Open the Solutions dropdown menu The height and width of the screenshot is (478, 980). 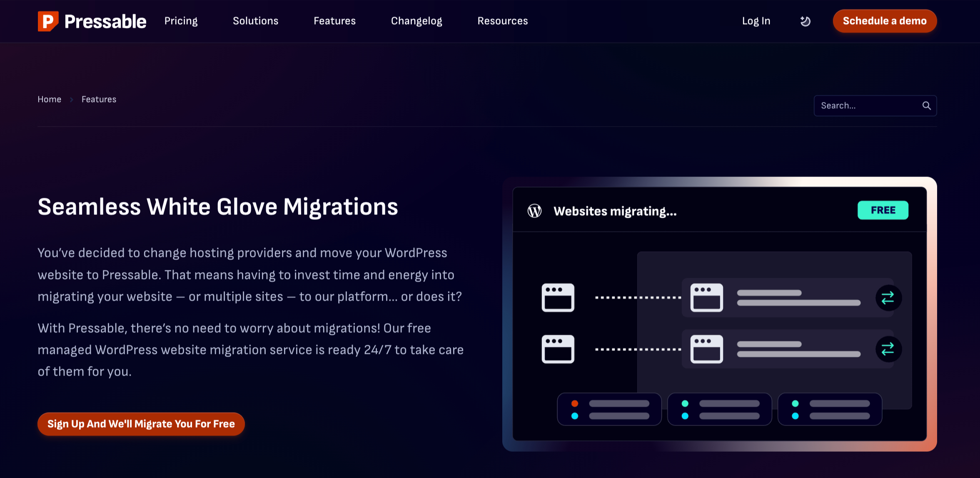pyautogui.click(x=255, y=21)
